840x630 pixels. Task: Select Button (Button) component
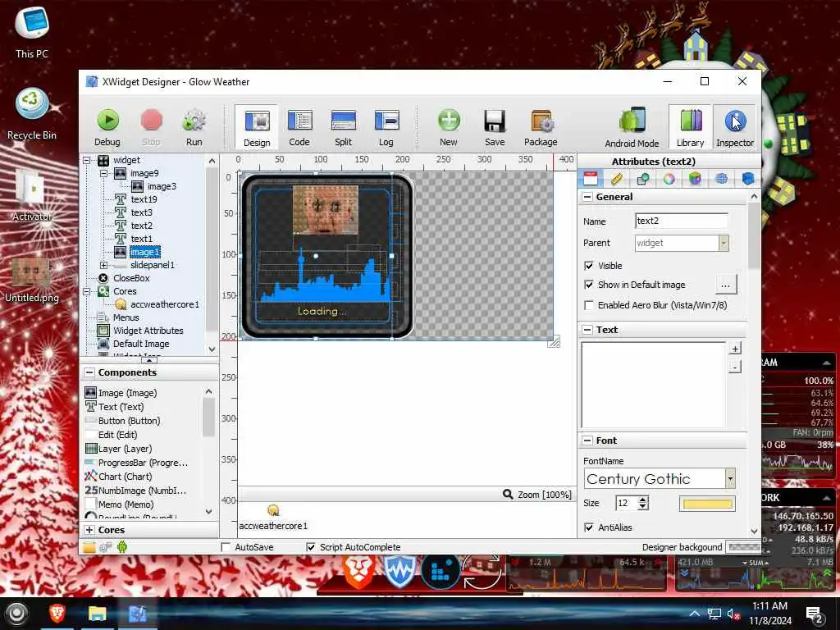(122, 421)
